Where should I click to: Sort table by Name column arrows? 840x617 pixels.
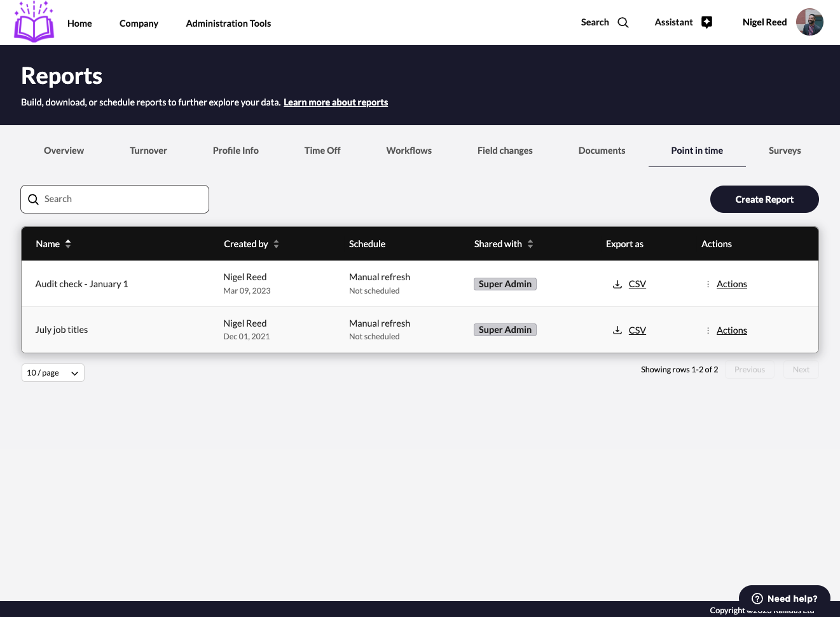(x=68, y=244)
